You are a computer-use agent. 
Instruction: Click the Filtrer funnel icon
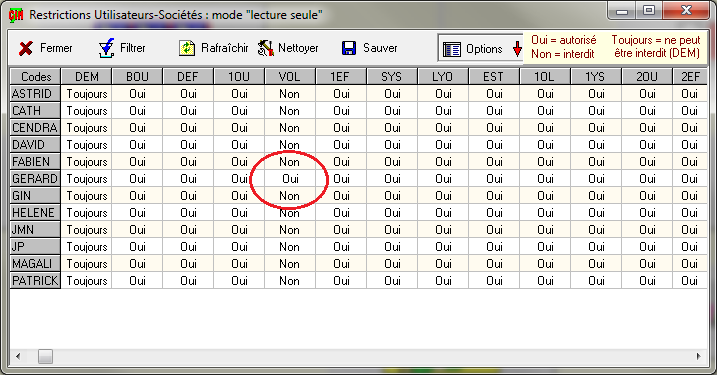(x=106, y=48)
